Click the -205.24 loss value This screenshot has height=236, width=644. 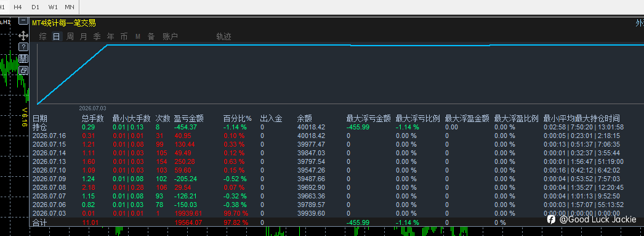pos(186,179)
